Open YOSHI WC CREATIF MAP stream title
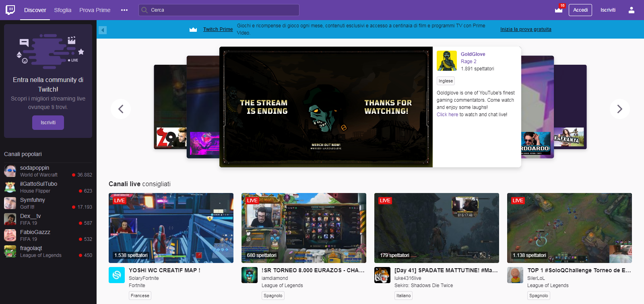The width and height of the screenshot is (644, 304). (x=164, y=270)
